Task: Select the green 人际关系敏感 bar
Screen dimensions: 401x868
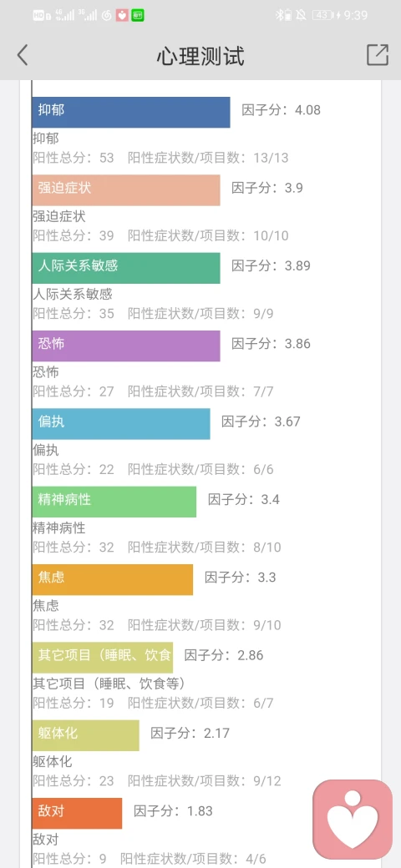Action: (125, 269)
